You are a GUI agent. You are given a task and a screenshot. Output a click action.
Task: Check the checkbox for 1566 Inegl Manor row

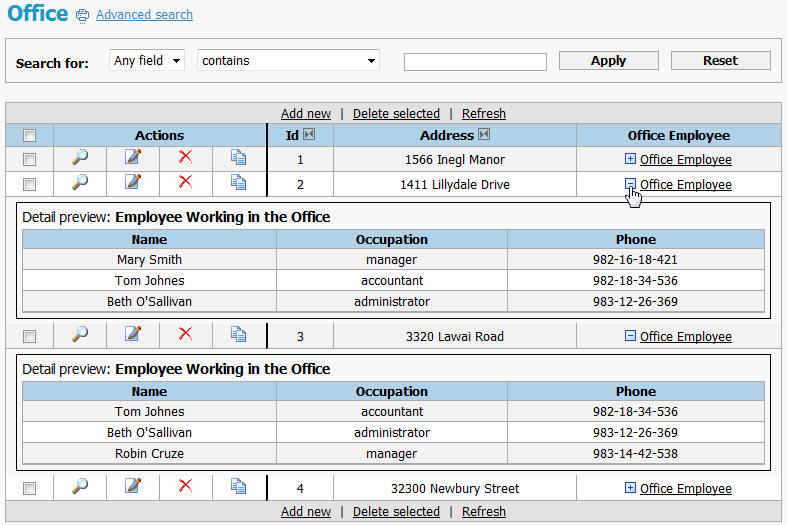(30, 160)
